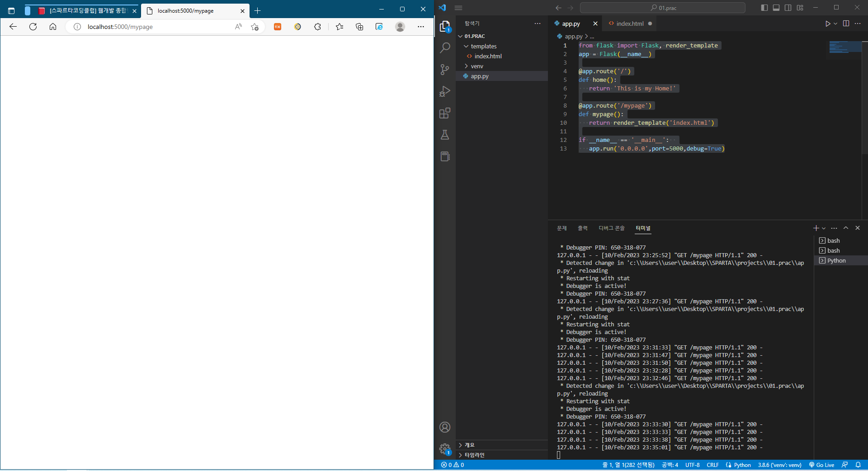This screenshot has height=471, width=868.
Task: Maximize the terminal panel size chevron
Action: (846, 228)
